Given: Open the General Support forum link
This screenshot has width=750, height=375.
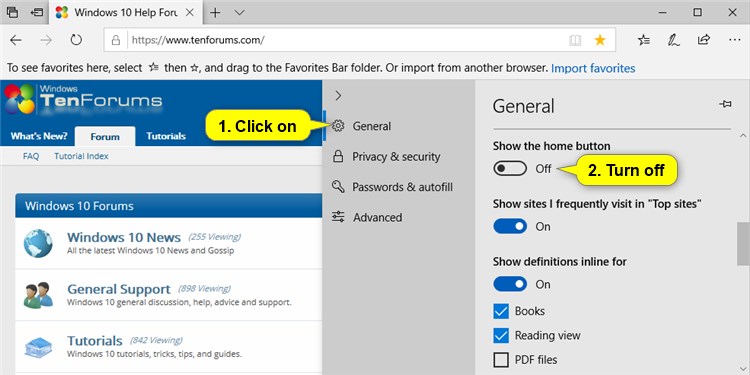Looking at the screenshot, I should (119, 289).
